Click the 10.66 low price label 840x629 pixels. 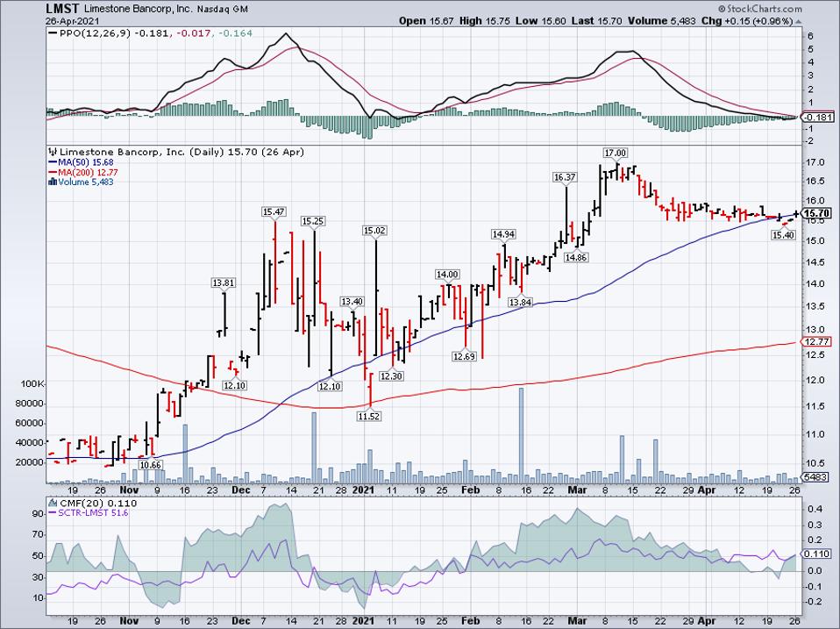click(151, 465)
